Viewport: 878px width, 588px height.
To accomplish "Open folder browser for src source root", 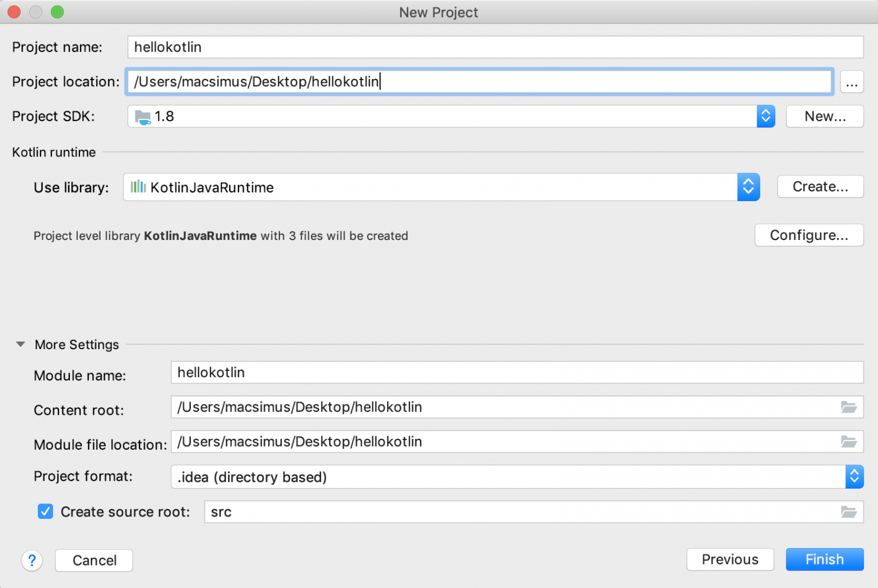I will (849, 512).
